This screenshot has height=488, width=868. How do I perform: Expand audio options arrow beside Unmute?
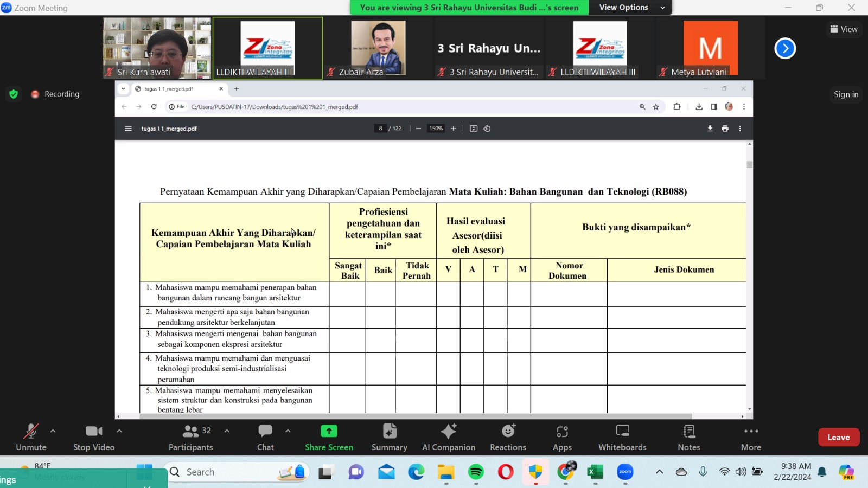click(x=53, y=431)
